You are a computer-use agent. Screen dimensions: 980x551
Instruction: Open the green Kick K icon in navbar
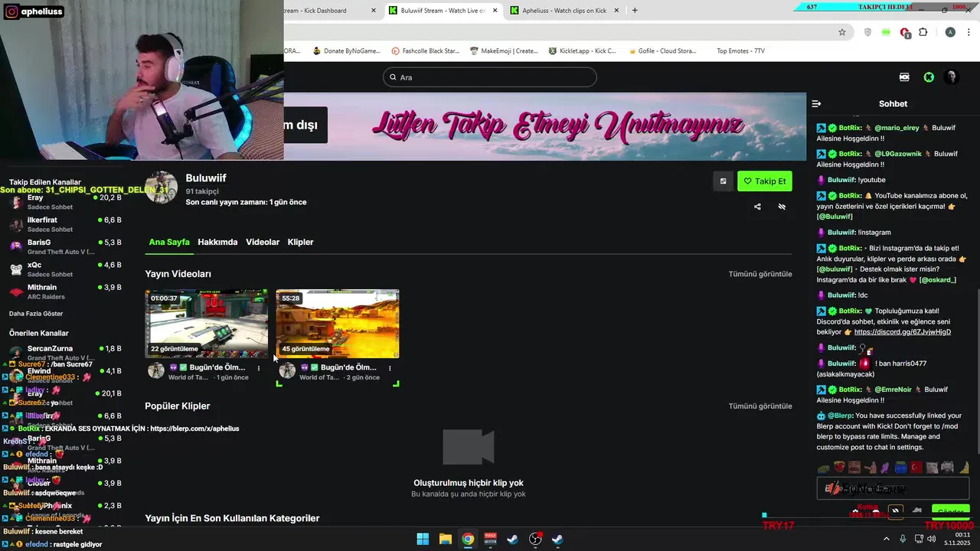pos(929,77)
